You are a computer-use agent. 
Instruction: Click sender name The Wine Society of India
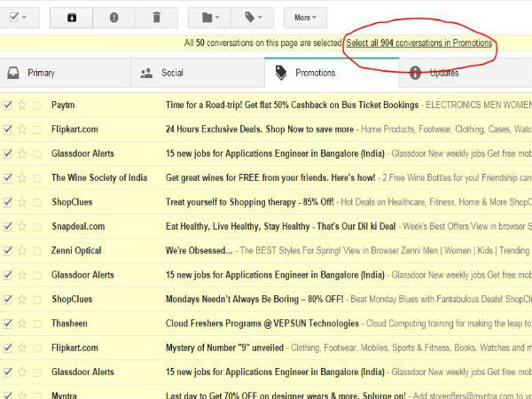tap(99, 178)
